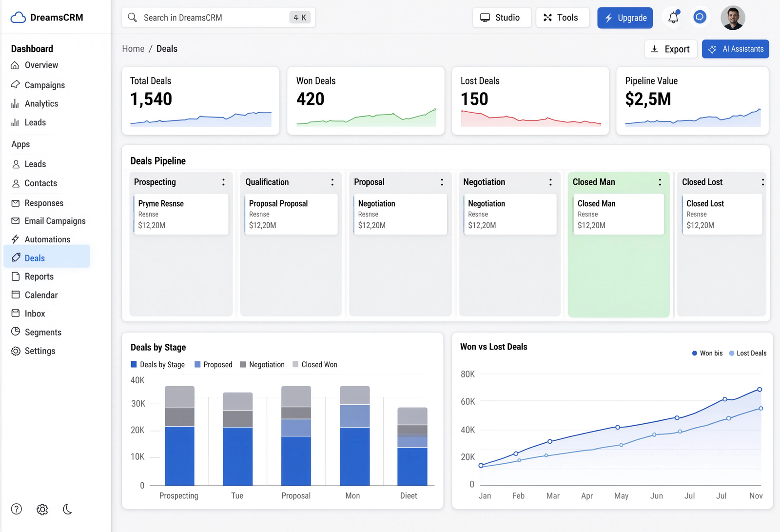Toggle Negotiation legend swatch
This screenshot has width=780, height=532.
243,364
